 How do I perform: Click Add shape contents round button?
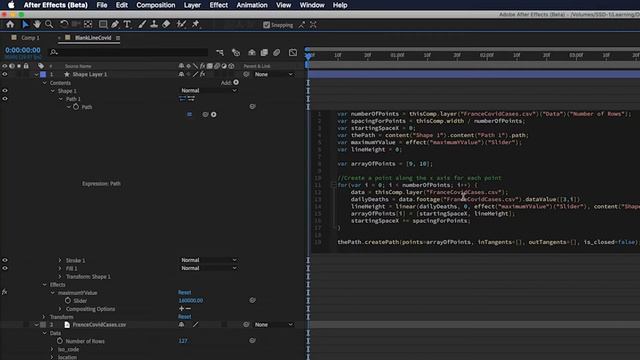click(236, 82)
